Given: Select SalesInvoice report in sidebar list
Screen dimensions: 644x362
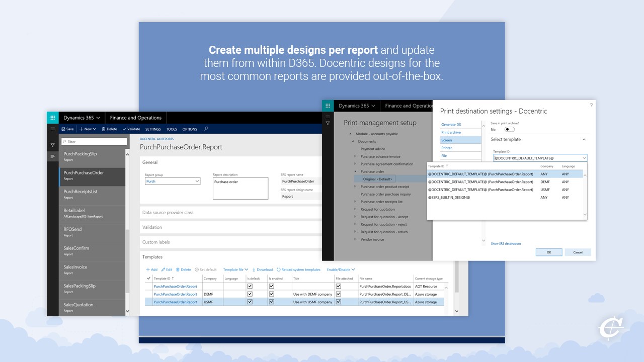Looking at the screenshot, I should pos(92,269).
